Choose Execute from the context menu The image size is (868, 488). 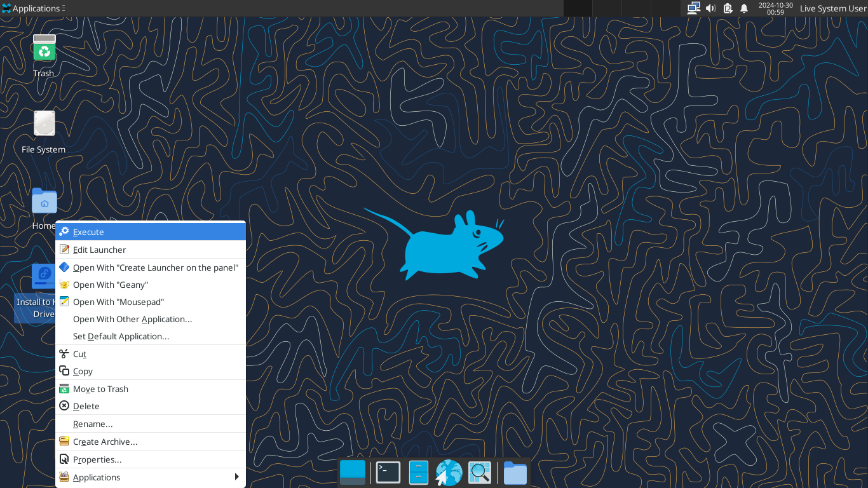click(151, 232)
